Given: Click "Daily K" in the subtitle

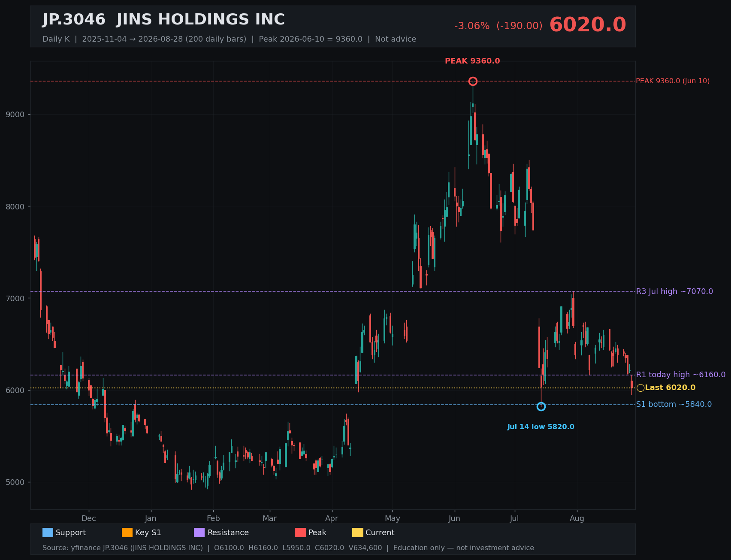Looking at the screenshot, I should click(56, 39).
